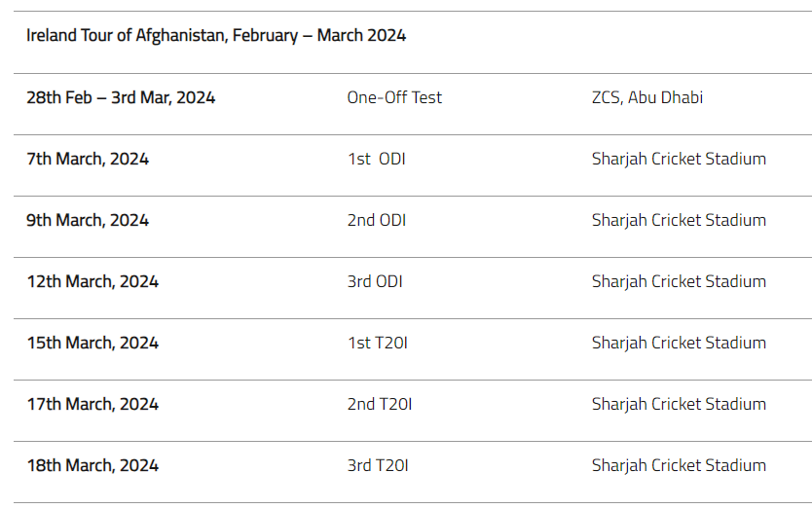Select the 1st T20I match entry
812x509 pixels.
(x=378, y=343)
